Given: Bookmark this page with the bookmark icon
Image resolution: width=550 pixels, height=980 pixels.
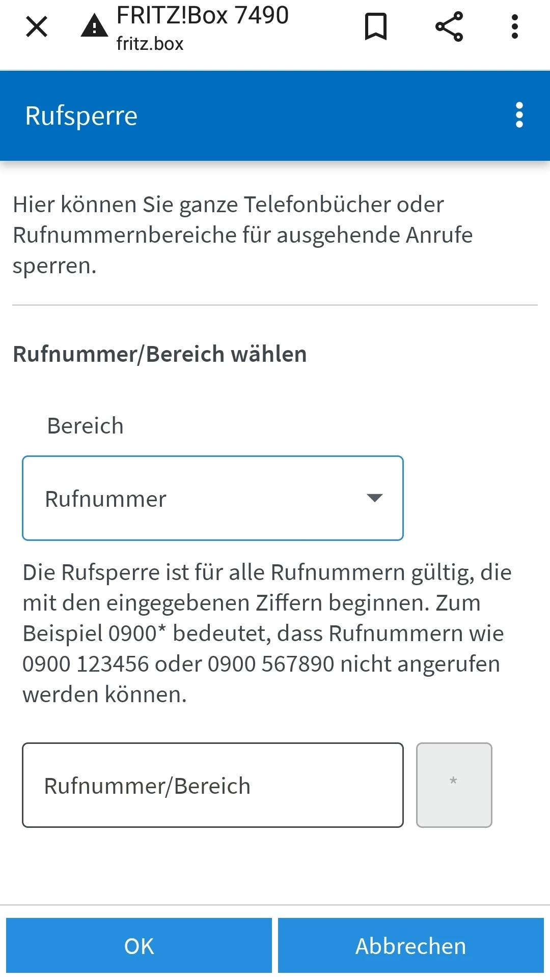Looking at the screenshot, I should (x=376, y=26).
